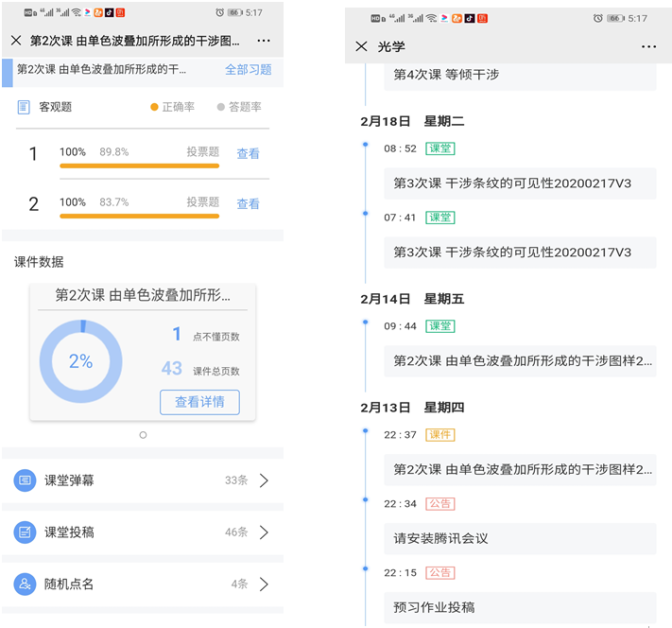This screenshot has height=628, width=672.
Task: Click 查看 for question 2
Action: 248,203
